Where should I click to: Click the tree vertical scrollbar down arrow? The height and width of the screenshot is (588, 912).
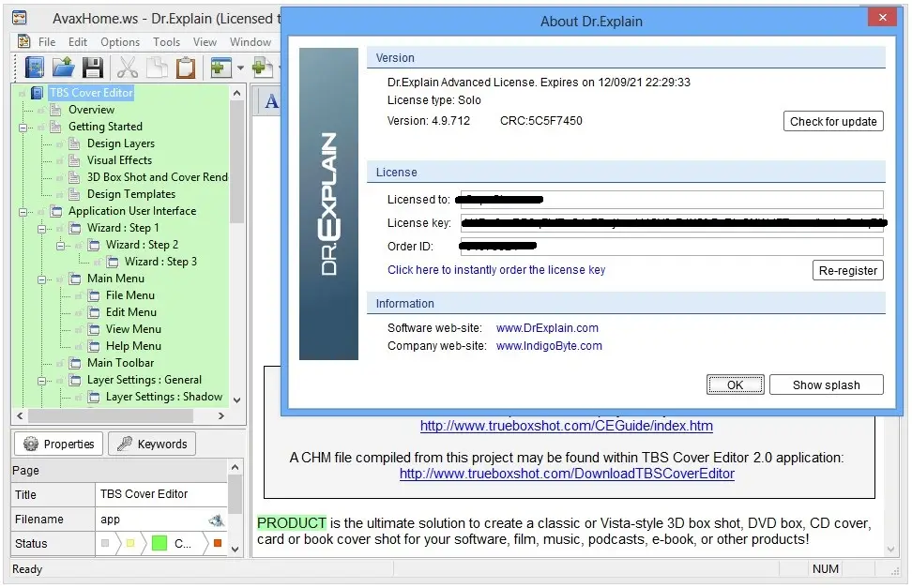[236, 400]
